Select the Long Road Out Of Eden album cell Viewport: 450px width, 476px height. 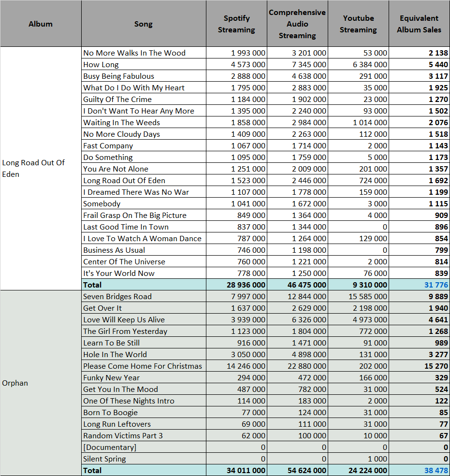(41, 169)
